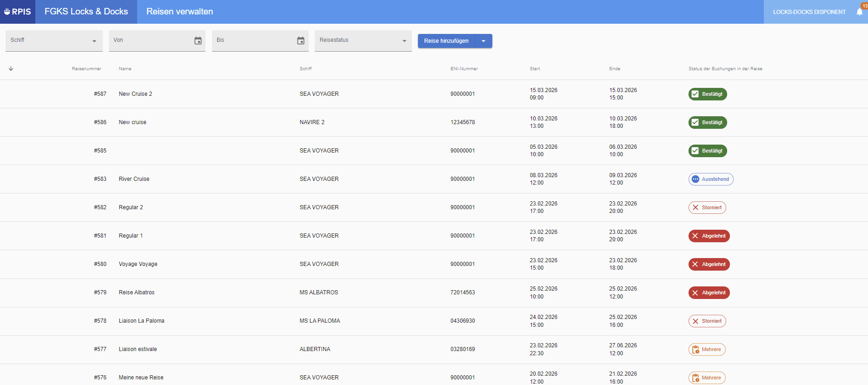Click ship name NAVIRE 2
This screenshot has width=868, height=385.
tap(312, 122)
